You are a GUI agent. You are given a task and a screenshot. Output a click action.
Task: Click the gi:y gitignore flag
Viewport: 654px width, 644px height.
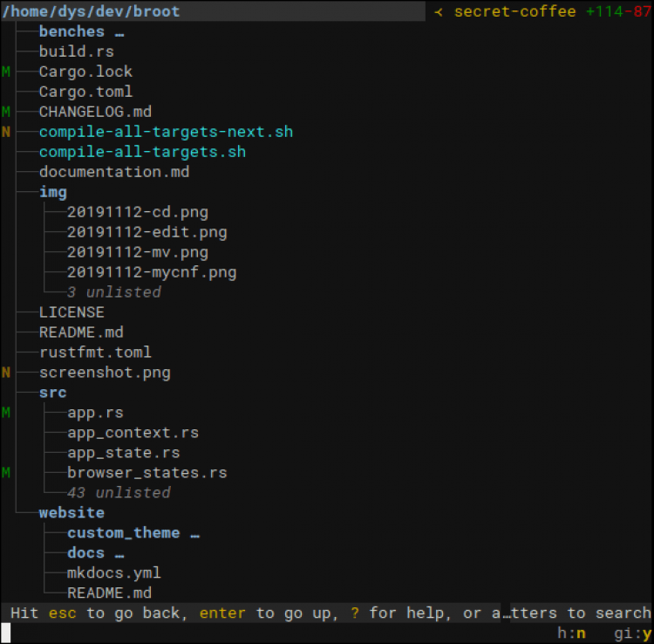[x=633, y=634]
